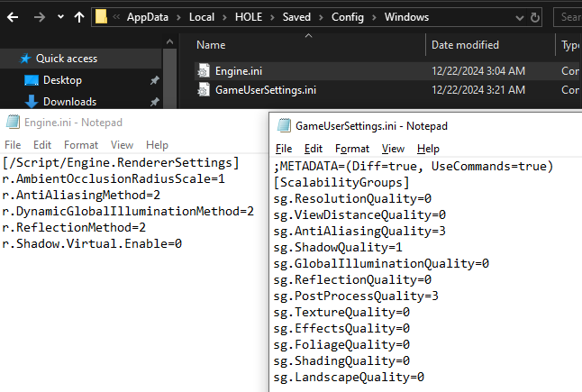Open View menu in GameUserSettings.ini Notepad
Image resolution: width=582 pixels, height=392 pixels.
tap(393, 149)
